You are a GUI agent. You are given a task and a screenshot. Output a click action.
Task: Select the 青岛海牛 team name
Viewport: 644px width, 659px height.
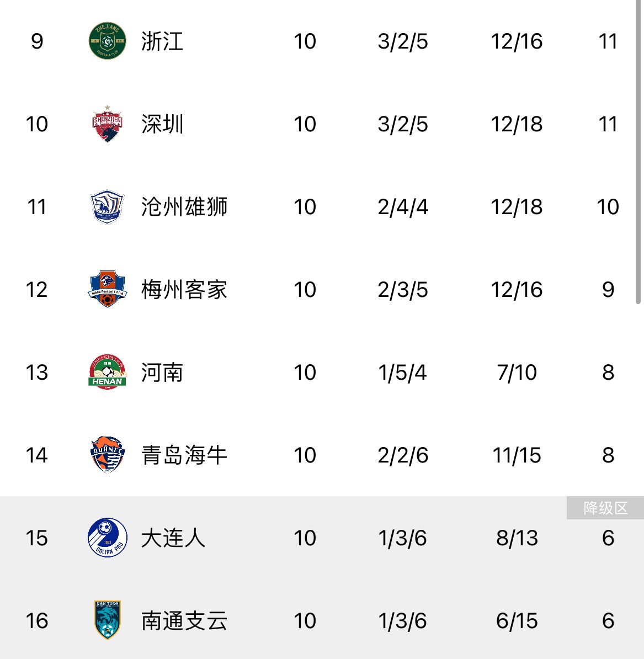[x=184, y=455]
